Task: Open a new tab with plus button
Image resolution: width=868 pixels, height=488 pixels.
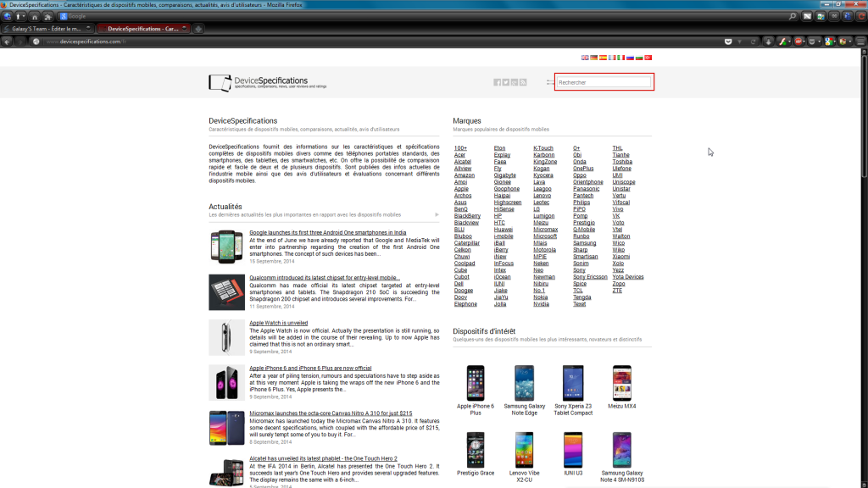Action: click(x=198, y=29)
